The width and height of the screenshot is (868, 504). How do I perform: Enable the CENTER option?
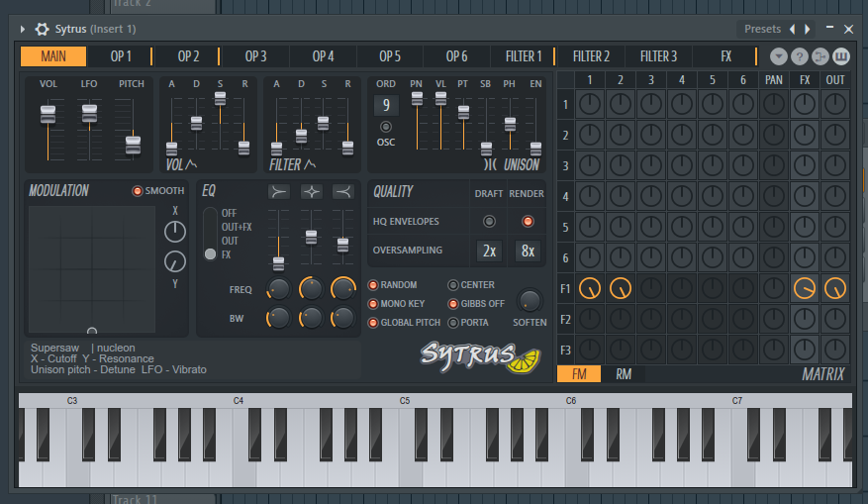(x=453, y=285)
